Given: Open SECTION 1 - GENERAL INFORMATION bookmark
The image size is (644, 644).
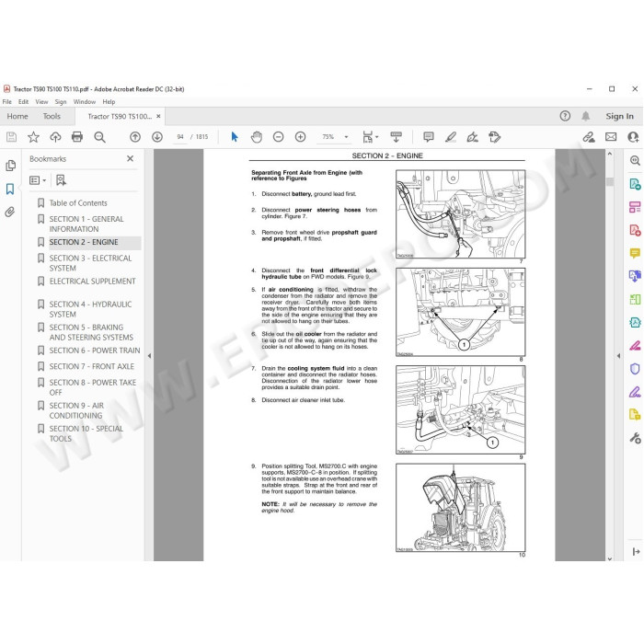Looking at the screenshot, I should point(86,224).
